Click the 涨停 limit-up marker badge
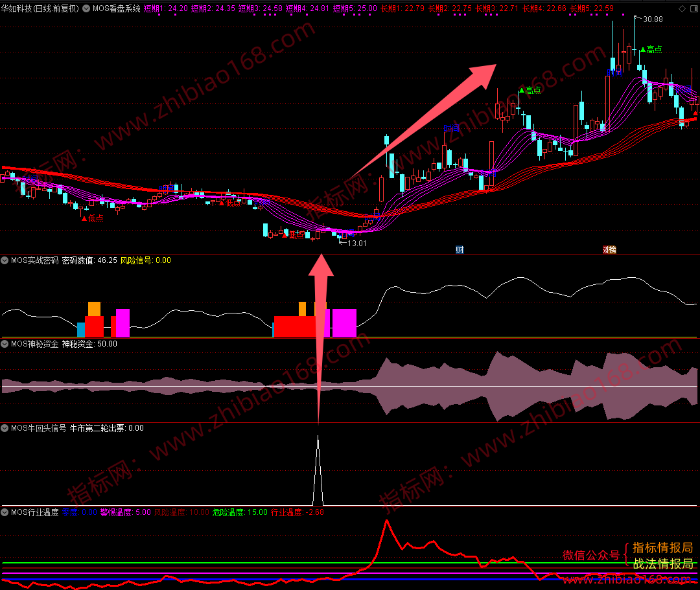The width and height of the screenshot is (700, 590). click(x=609, y=250)
